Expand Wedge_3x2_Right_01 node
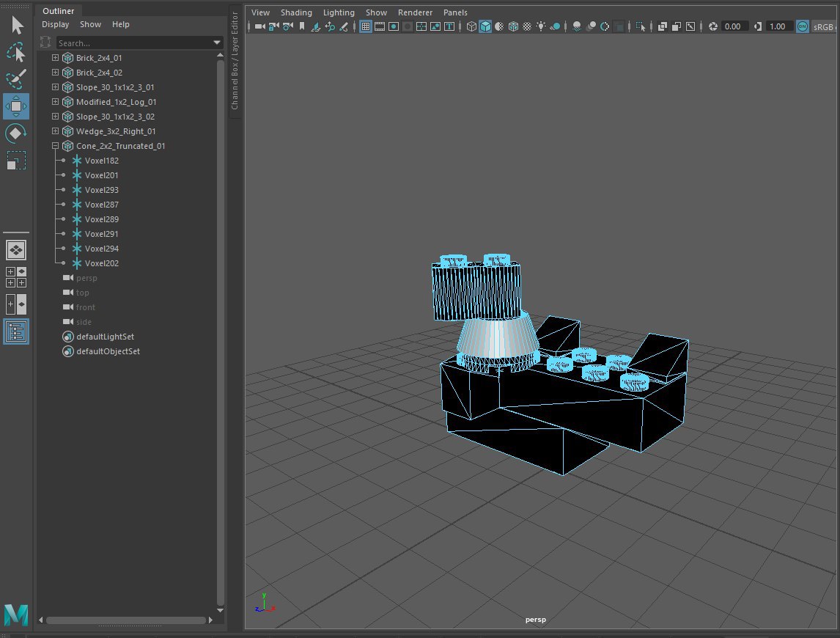 coord(55,131)
